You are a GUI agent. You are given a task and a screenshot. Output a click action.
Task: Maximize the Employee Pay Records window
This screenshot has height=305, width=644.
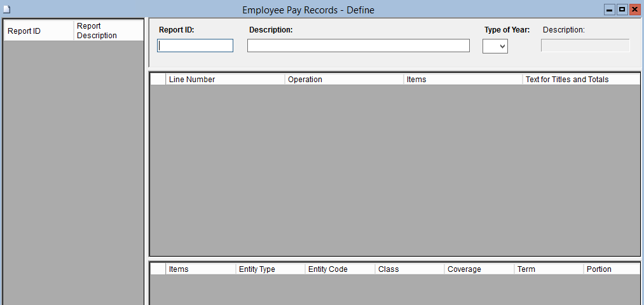[x=622, y=10]
